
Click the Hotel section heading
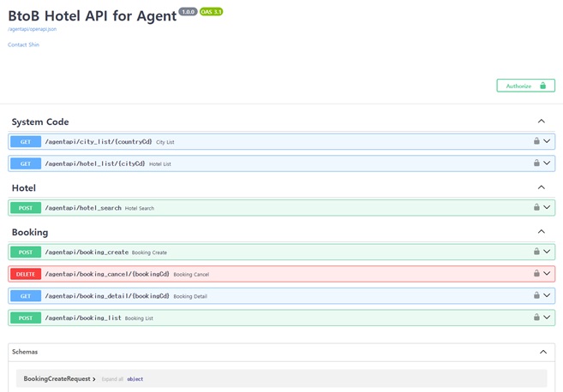coord(24,188)
